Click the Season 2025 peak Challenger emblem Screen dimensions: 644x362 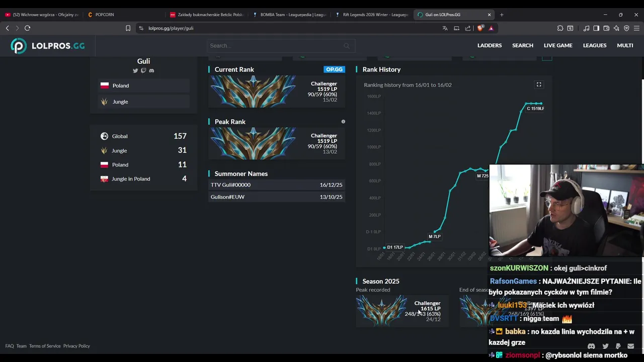(381, 311)
